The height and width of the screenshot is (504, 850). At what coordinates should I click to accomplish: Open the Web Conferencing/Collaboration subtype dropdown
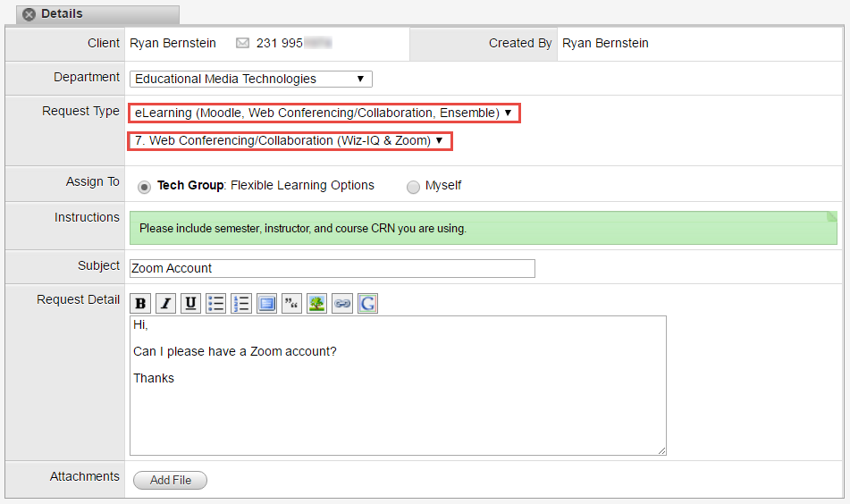coord(290,141)
